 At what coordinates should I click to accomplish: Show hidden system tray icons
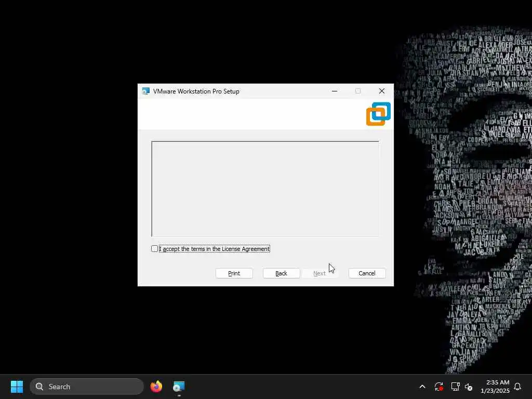pos(422,387)
